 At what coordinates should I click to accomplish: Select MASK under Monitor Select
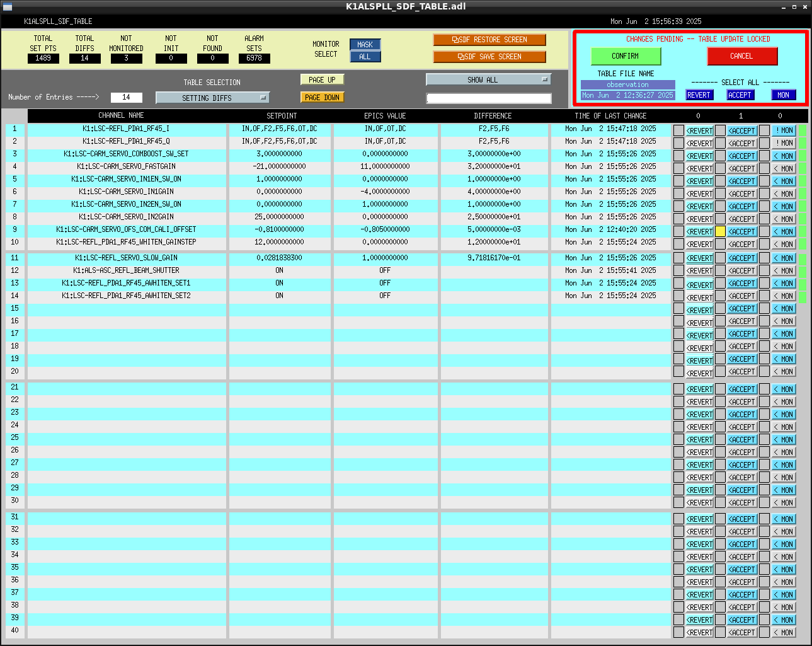[x=365, y=45]
